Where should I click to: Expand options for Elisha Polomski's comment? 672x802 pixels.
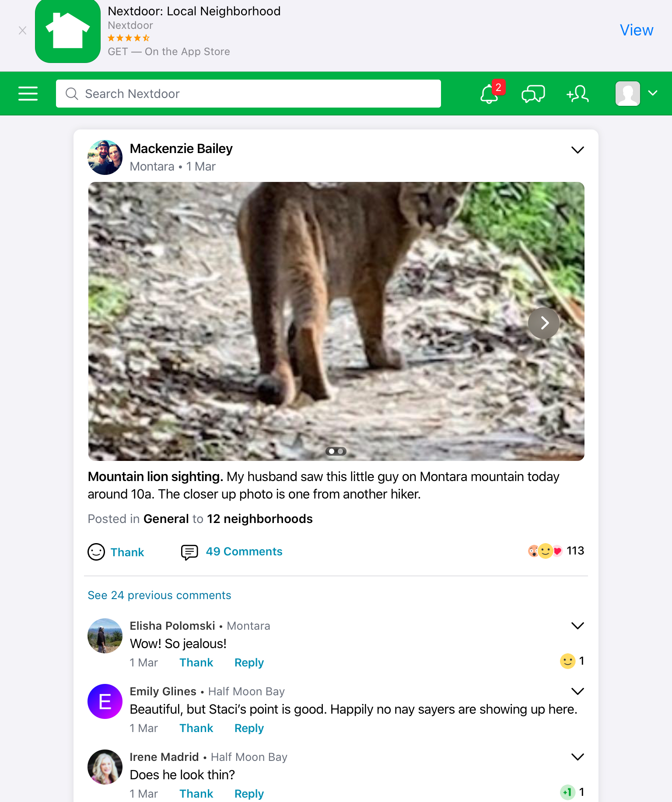pos(577,626)
